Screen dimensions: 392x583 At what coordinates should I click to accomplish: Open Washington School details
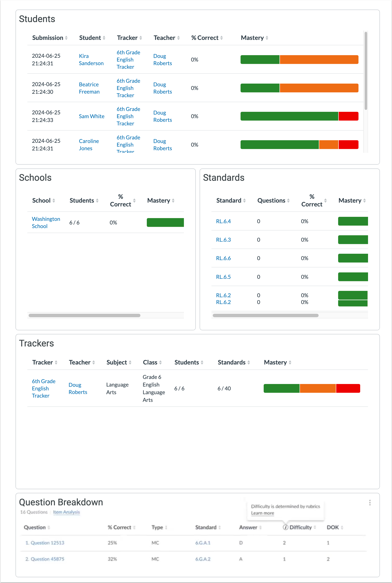coord(46,222)
